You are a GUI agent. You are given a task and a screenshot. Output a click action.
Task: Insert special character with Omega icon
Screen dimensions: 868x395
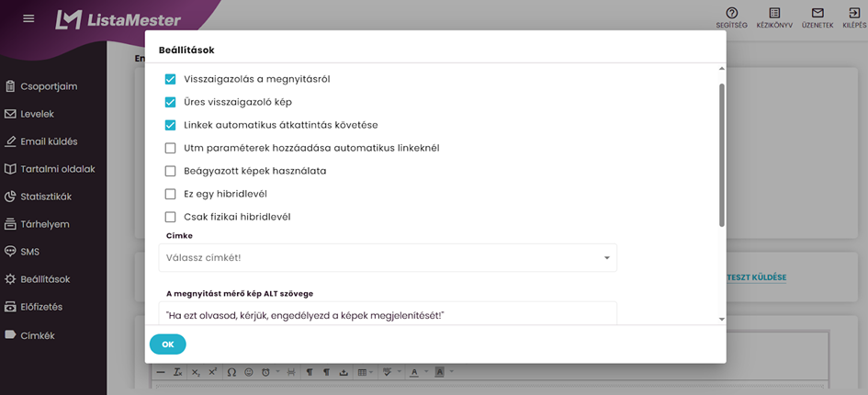[231, 372]
